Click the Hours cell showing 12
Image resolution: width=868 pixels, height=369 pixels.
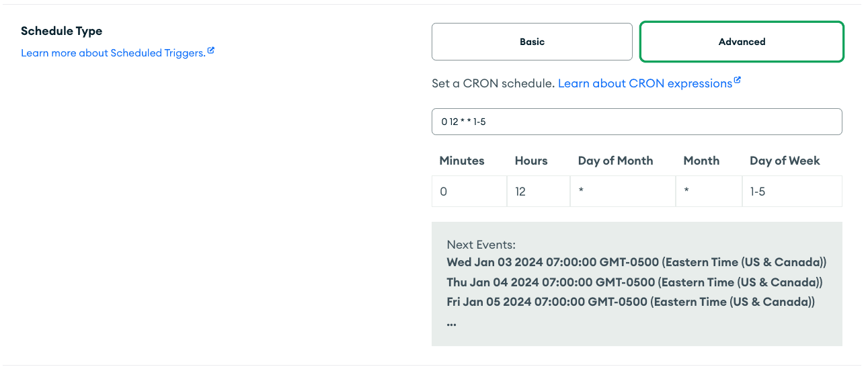pos(538,192)
